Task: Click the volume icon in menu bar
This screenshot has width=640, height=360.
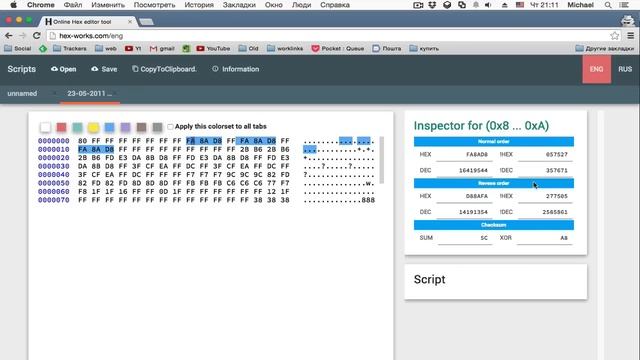Action: [488, 5]
